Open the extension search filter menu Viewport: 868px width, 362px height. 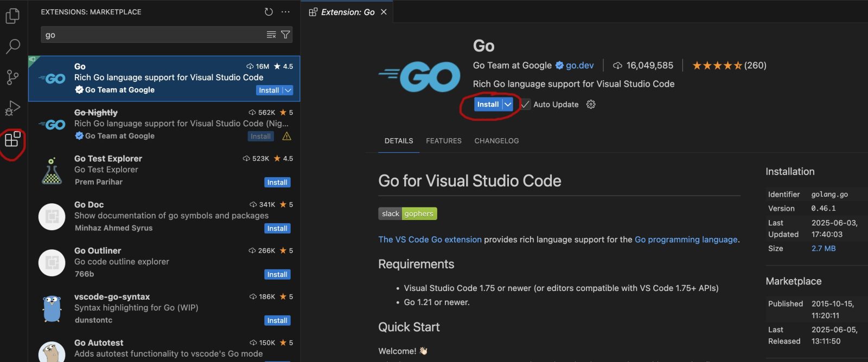285,35
